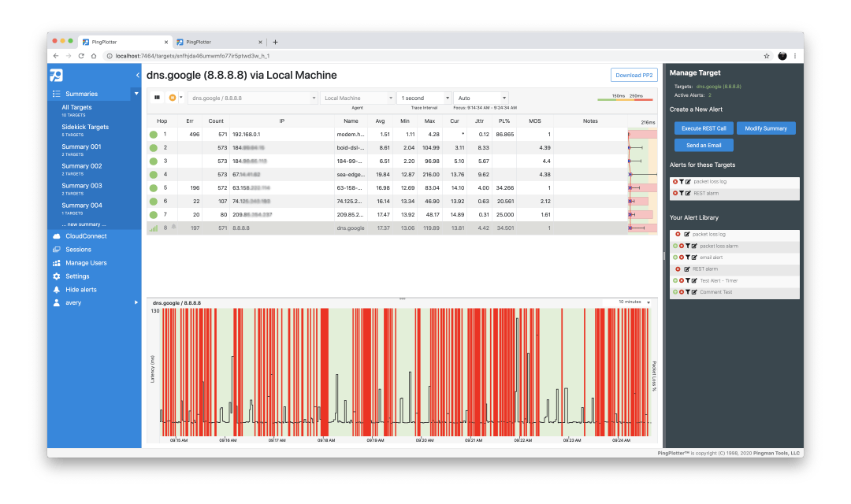Click the orange trace status circle icon
The image size is (851, 504).
pos(173,98)
